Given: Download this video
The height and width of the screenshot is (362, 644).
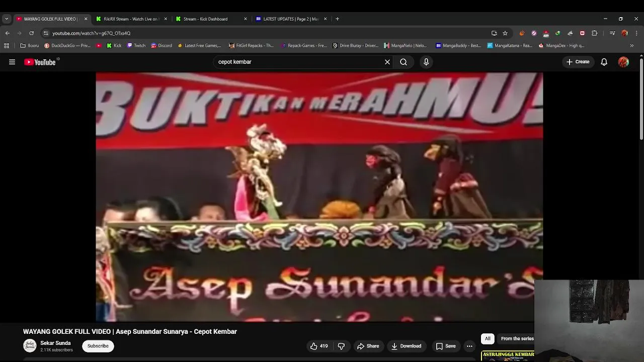Looking at the screenshot, I should pyautogui.click(x=406, y=346).
